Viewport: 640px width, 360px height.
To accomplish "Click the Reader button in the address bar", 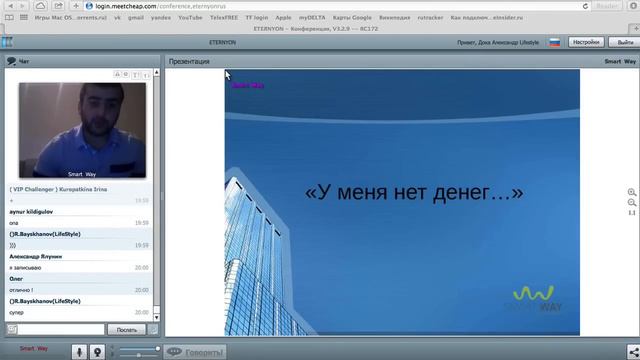I will [x=607, y=6].
